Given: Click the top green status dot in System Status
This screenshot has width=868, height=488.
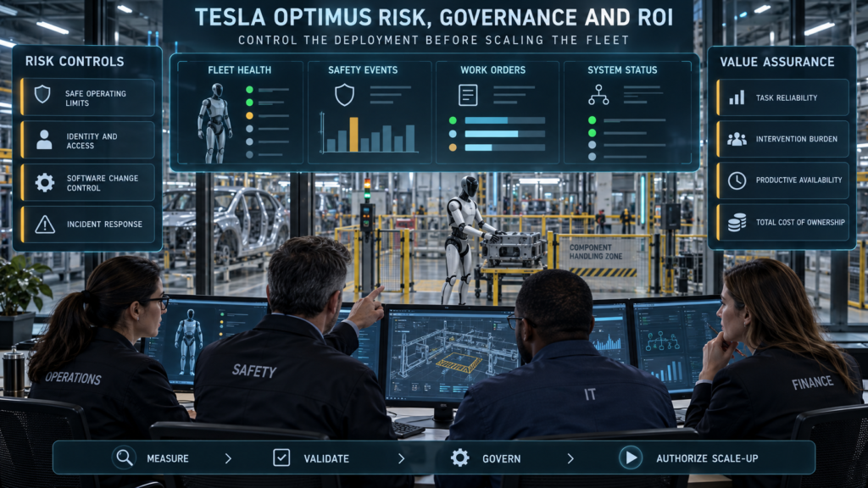Looking at the screenshot, I should coord(593,120).
